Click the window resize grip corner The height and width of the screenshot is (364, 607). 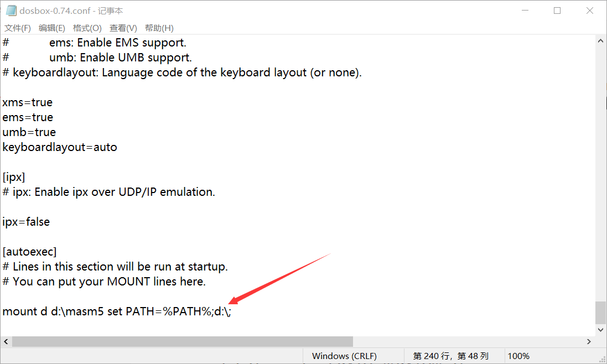[x=602, y=358]
